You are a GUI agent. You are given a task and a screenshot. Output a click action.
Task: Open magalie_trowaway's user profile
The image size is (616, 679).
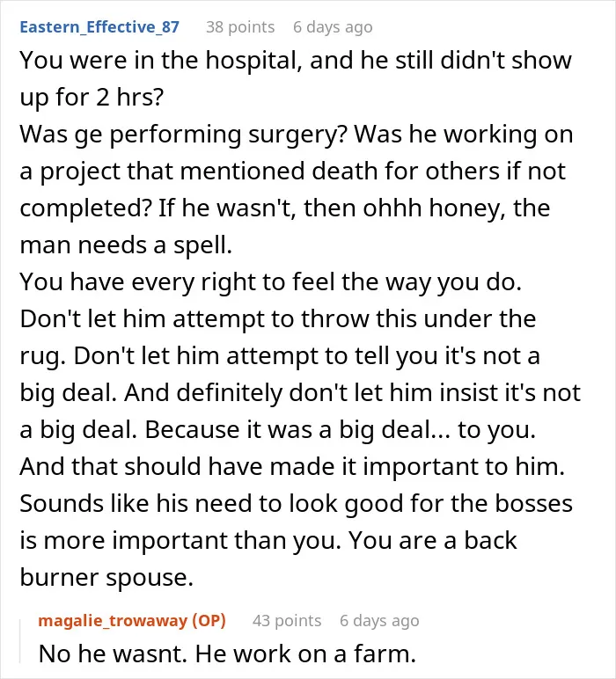[x=113, y=621]
